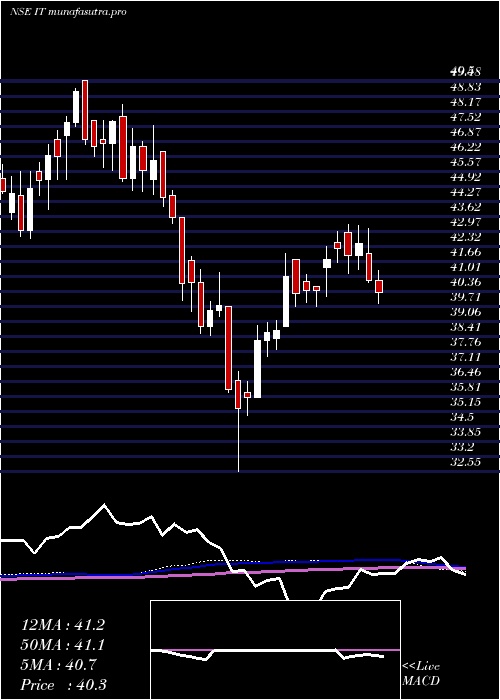
Task: Select the 50MA : 41.1 reading
Action: [63, 645]
